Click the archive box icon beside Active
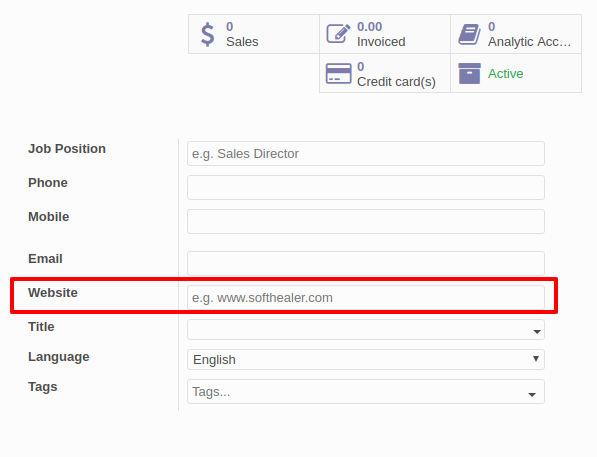The image size is (597, 457). (469, 74)
